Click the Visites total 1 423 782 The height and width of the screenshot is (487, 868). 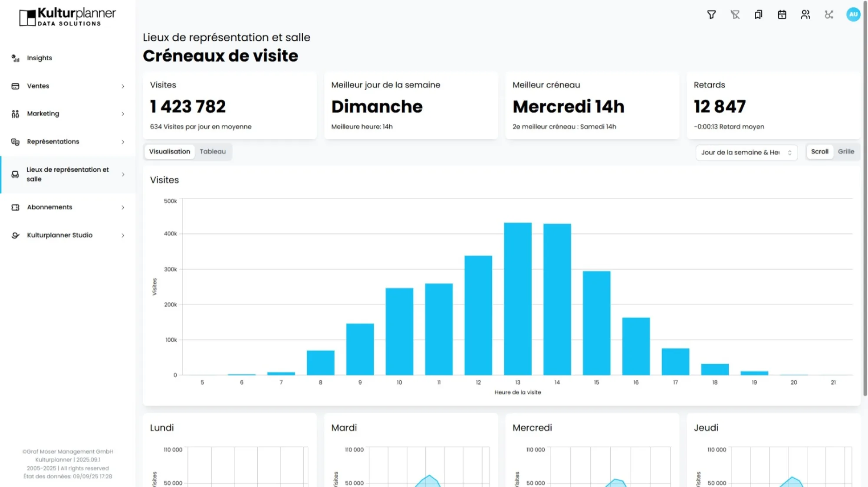[x=188, y=107]
